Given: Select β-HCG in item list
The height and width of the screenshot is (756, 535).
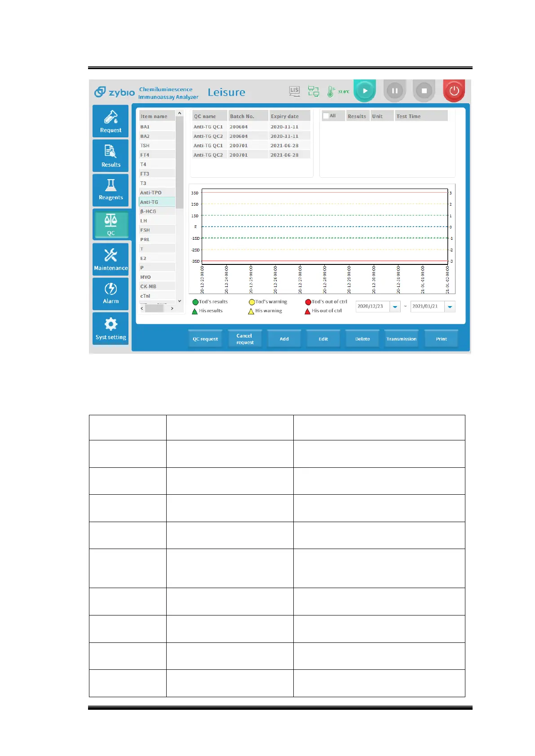Looking at the screenshot, I should coord(157,211).
